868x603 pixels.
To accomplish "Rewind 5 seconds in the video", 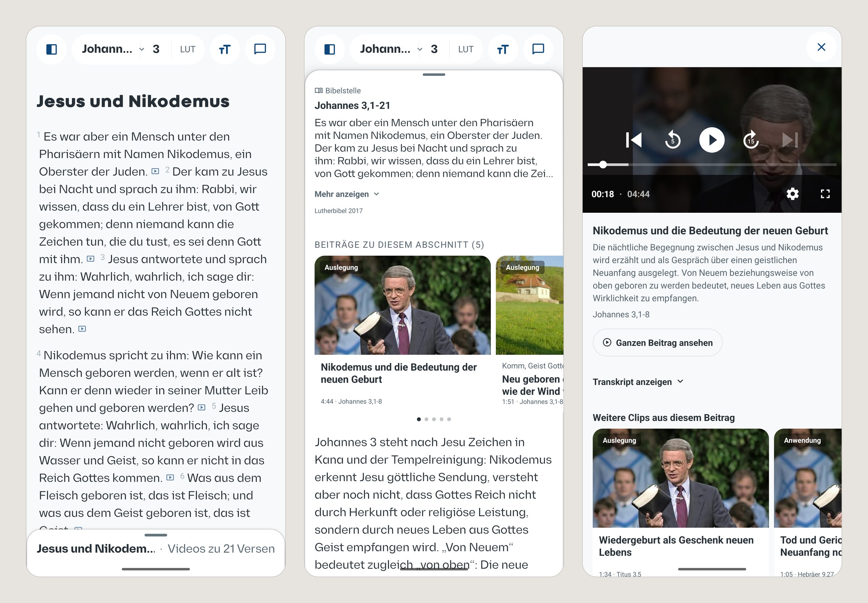I will click(673, 140).
